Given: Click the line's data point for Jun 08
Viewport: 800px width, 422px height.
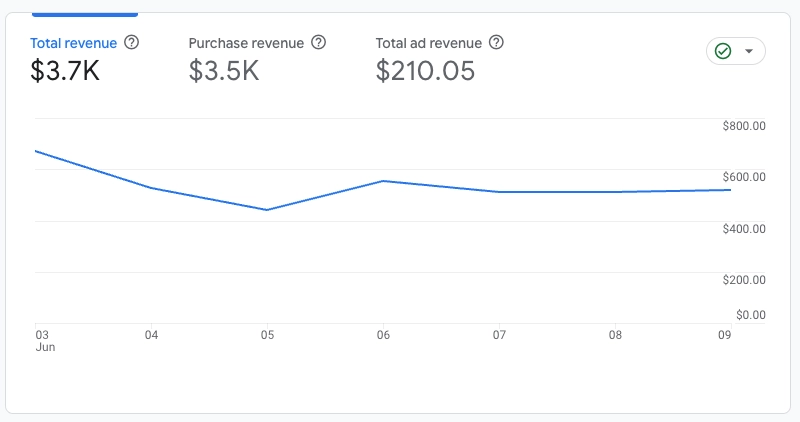Looking at the screenshot, I should tap(614, 192).
